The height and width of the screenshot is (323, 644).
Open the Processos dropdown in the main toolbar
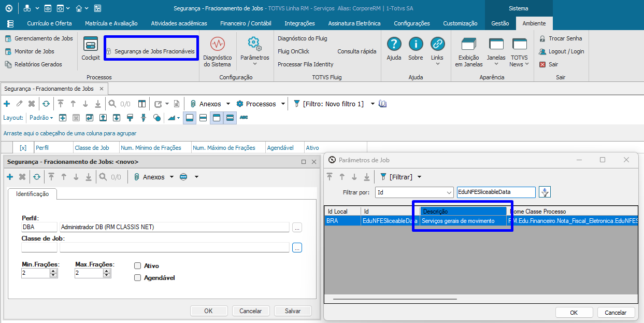(283, 104)
